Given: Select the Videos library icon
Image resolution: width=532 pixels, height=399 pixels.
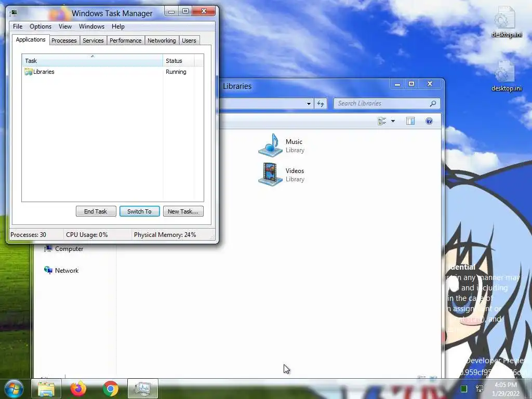Looking at the screenshot, I should coord(270,175).
